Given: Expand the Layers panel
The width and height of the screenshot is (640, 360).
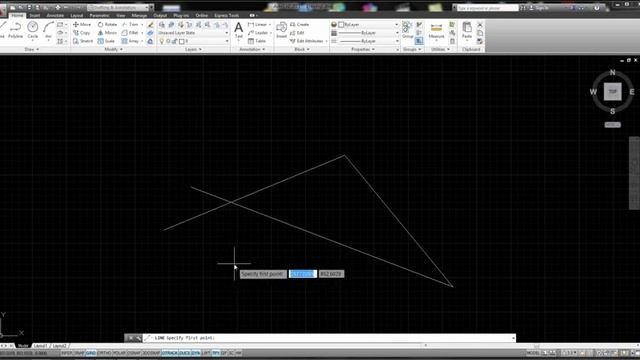Looking at the screenshot, I should (x=193, y=49).
